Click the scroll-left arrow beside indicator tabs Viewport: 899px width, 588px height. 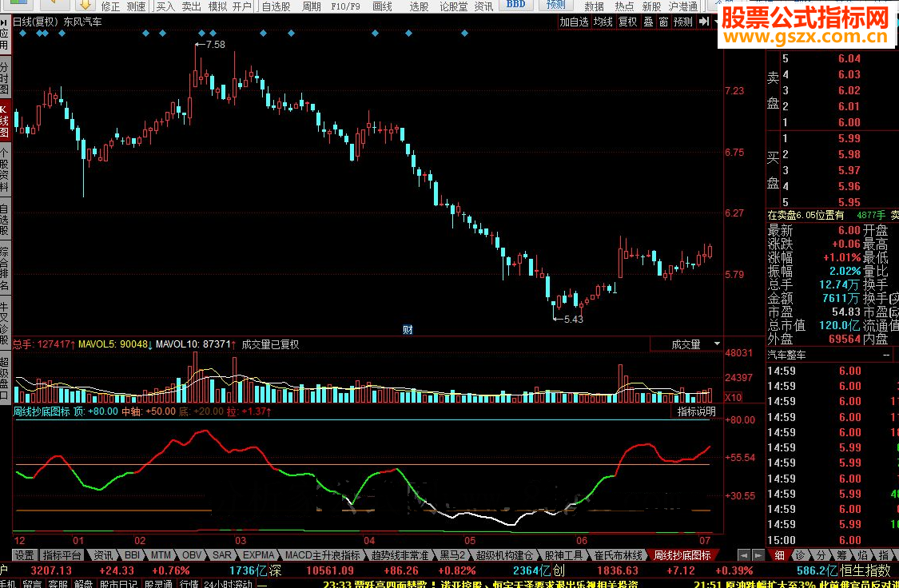[x=743, y=554]
